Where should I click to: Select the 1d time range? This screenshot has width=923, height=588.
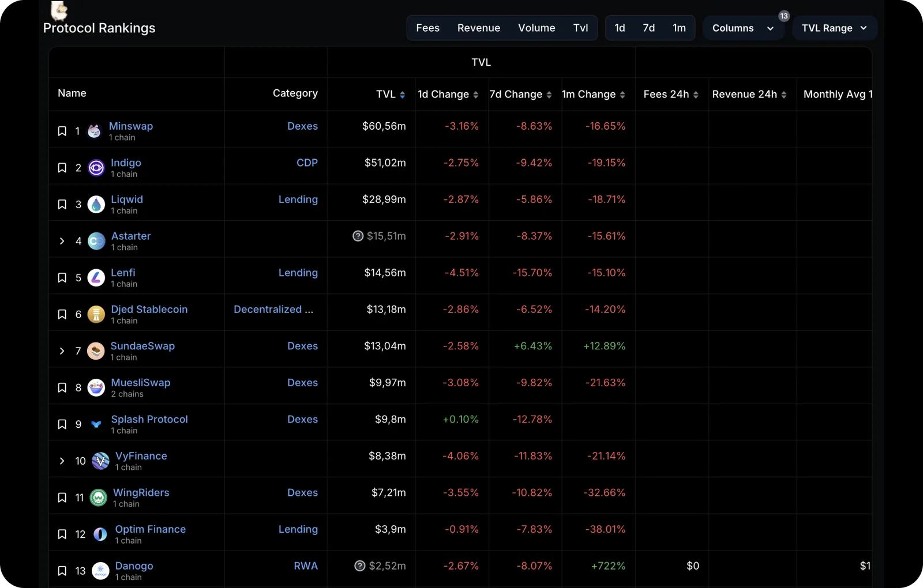click(x=620, y=28)
